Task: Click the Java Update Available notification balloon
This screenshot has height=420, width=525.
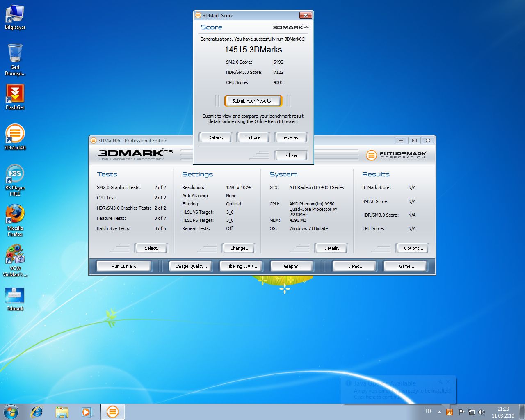Action: point(398,390)
